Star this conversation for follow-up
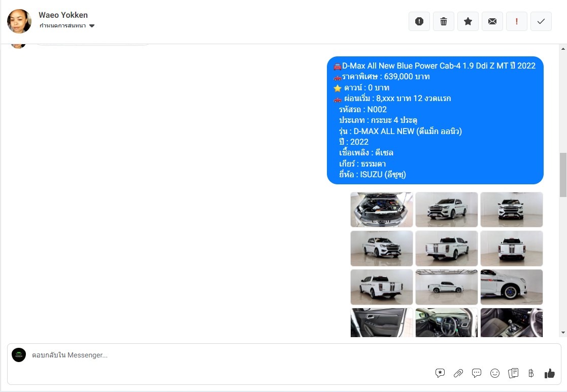 [x=468, y=21]
